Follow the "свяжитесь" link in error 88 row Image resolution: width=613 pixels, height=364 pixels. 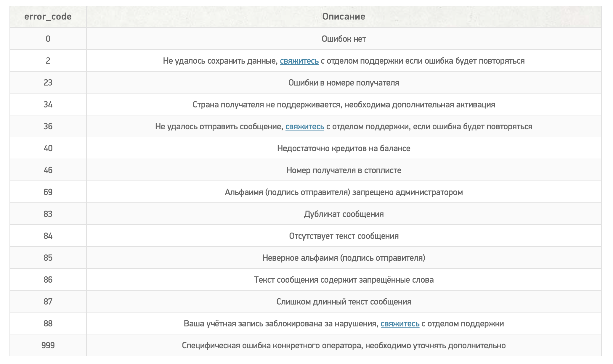click(x=400, y=324)
